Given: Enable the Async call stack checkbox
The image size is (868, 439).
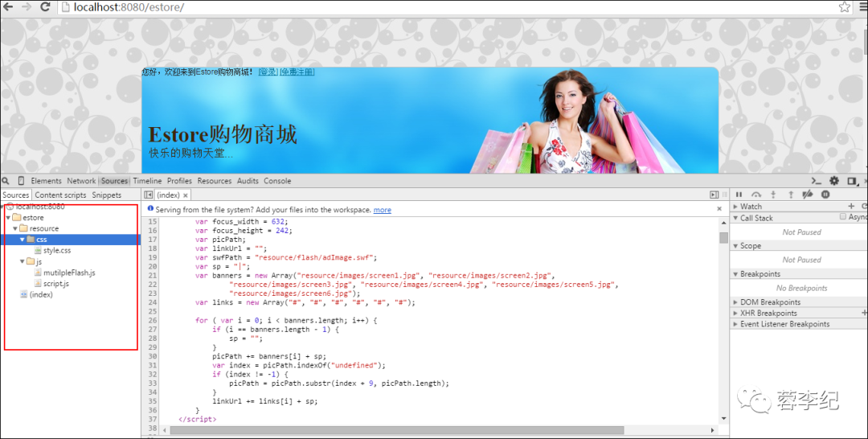Looking at the screenshot, I should coord(843,216).
